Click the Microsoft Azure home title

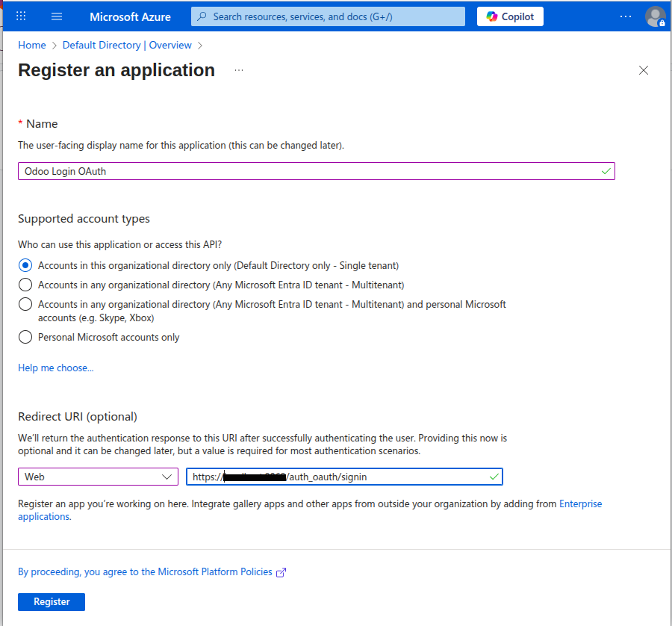[x=130, y=16]
